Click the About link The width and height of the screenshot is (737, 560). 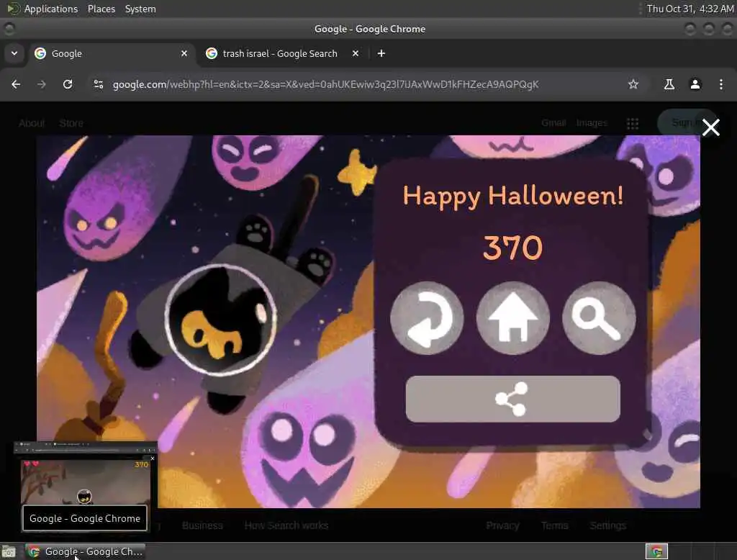tap(32, 123)
